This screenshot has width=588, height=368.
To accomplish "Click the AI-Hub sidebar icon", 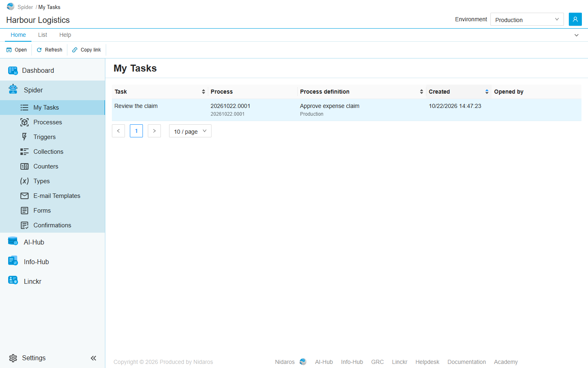I will click(13, 241).
